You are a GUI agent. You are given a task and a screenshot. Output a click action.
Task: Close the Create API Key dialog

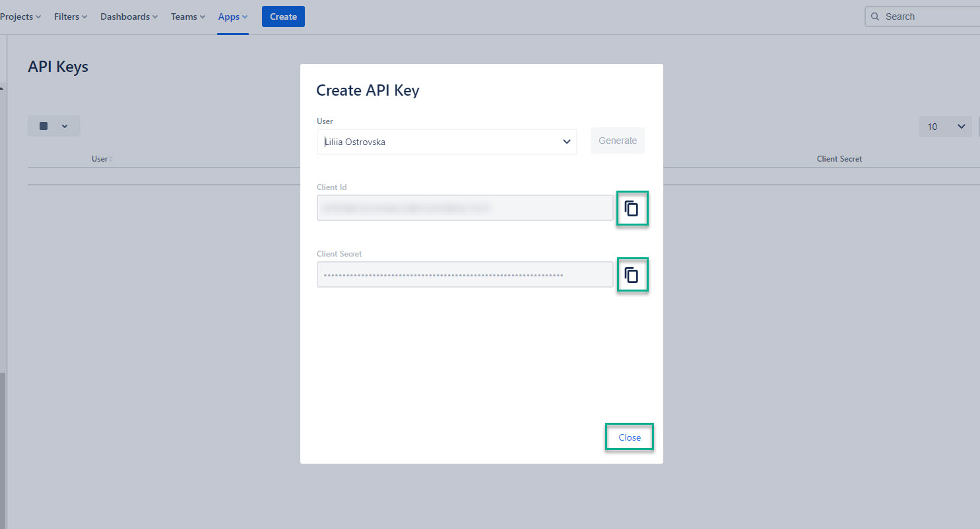click(x=630, y=437)
